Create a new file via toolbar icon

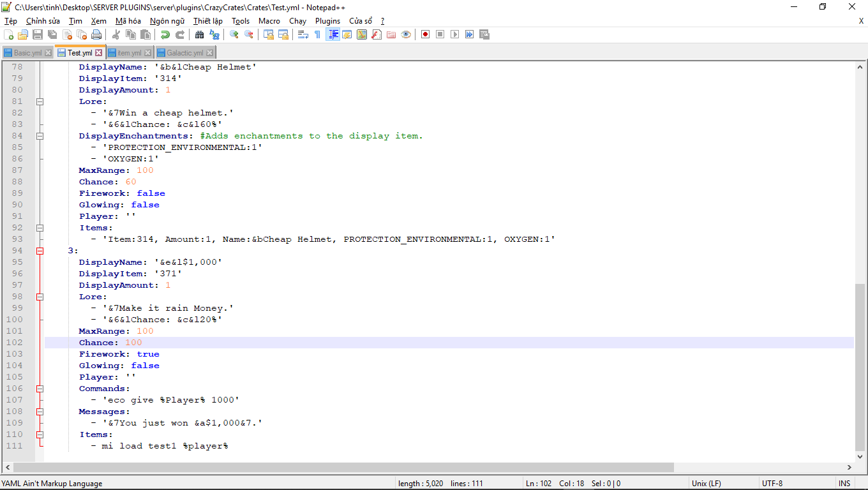click(x=9, y=34)
